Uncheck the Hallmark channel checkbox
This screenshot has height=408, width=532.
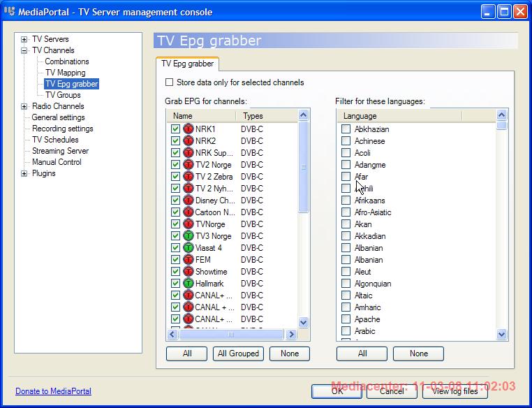(175, 284)
